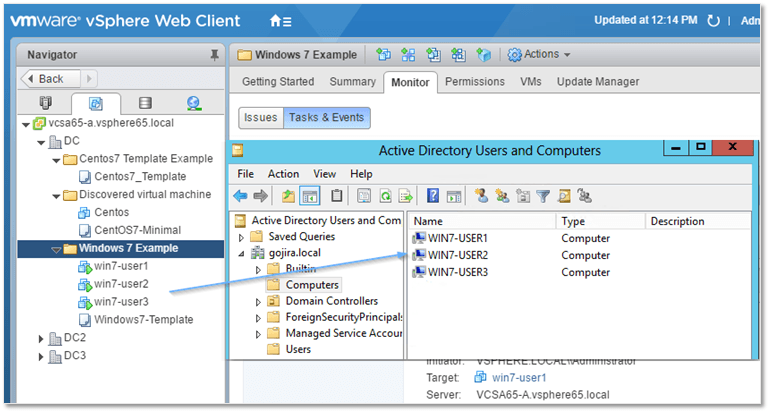The width and height of the screenshot is (770, 413).
Task: Open the Summary tab
Action: tap(352, 82)
